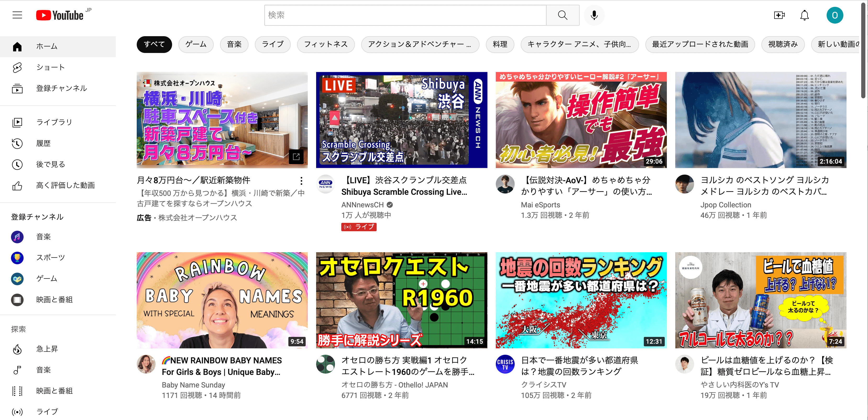Viewport: 868px width, 420px height.
Task: Open ANNnewsCH channel avatar
Action: click(x=326, y=184)
